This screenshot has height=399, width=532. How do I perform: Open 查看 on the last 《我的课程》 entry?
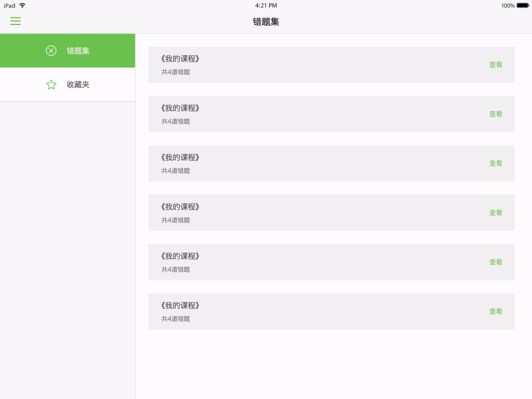[496, 311]
